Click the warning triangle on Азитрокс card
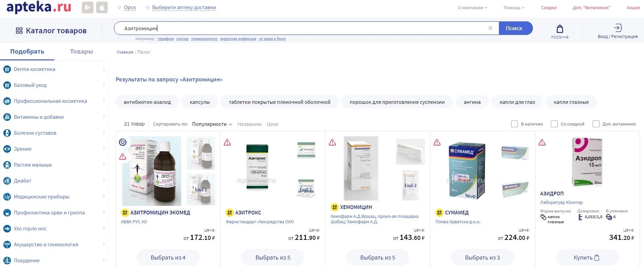644x267 pixels. pos(227,142)
